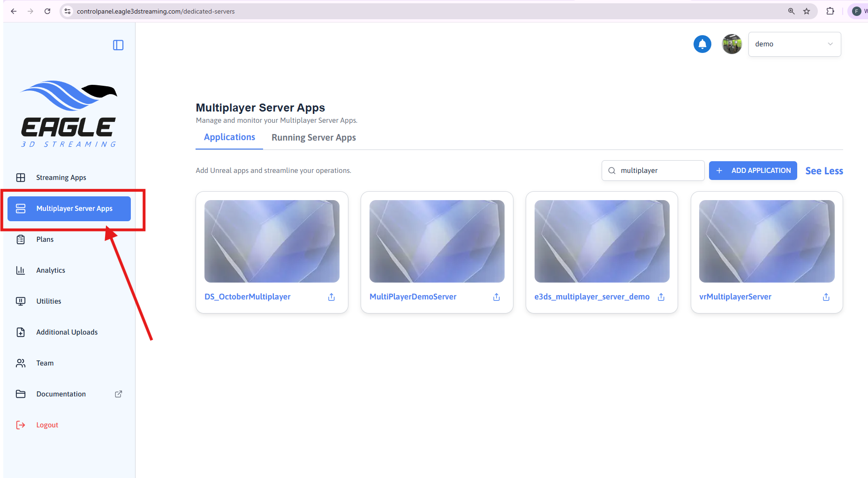Expand the demo account dropdown

[x=794, y=44]
